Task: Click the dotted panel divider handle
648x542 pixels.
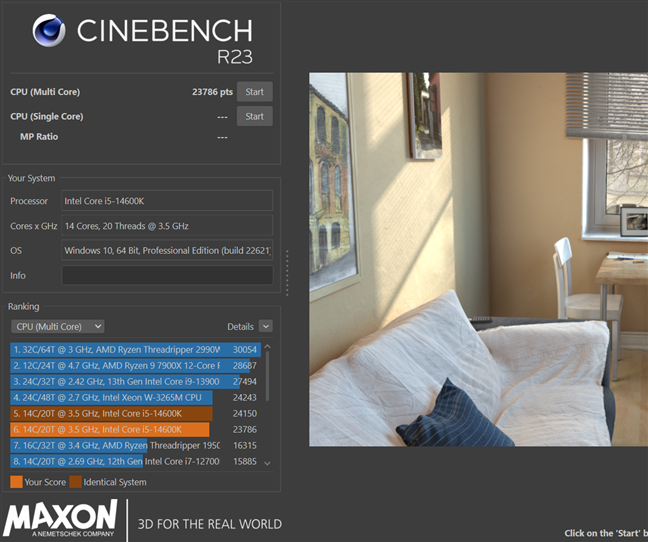Action: pyautogui.click(x=287, y=273)
